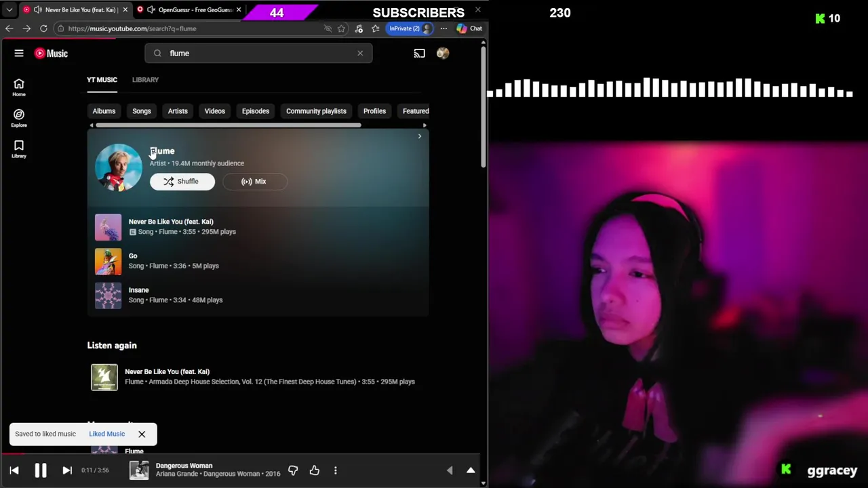
Task: Click the chip scrollbar left arrow
Action: [x=91, y=125]
